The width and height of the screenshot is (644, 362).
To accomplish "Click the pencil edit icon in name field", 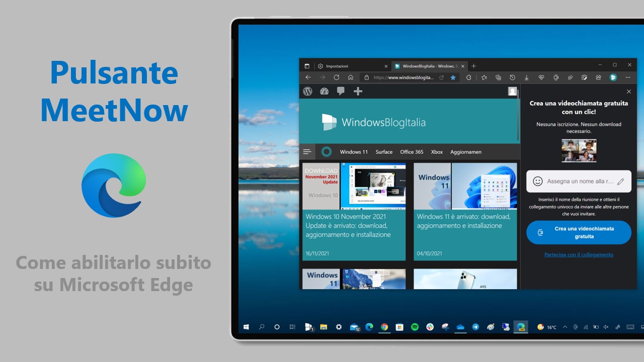I will point(620,181).
